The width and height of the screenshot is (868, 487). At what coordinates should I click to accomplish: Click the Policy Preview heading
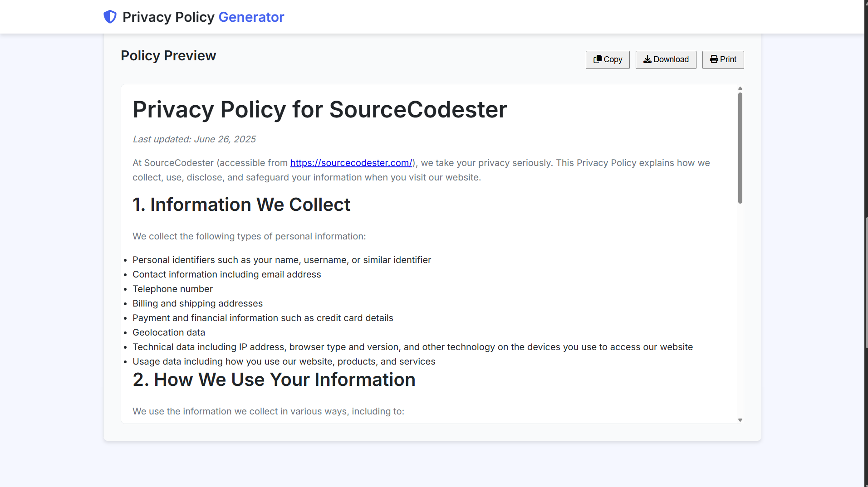tap(168, 55)
